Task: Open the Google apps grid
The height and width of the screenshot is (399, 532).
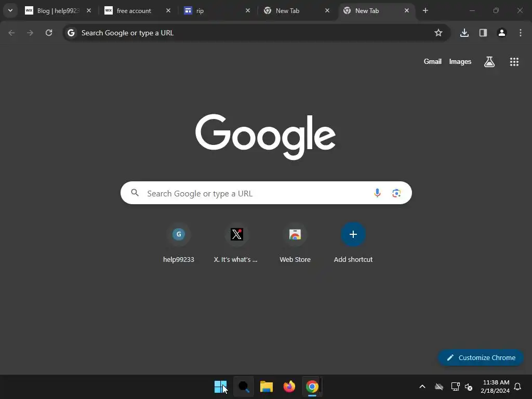Action: 514,61
